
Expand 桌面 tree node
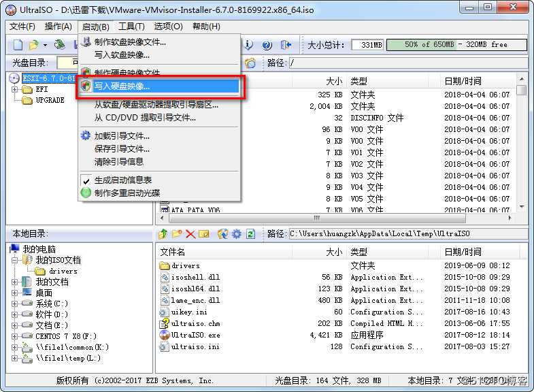pyautogui.click(x=14, y=293)
